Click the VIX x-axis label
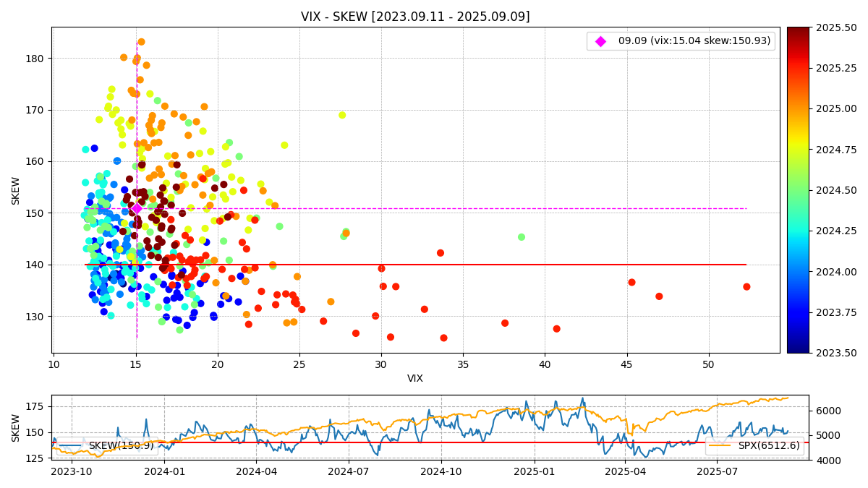The image size is (868, 488). [415, 378]
